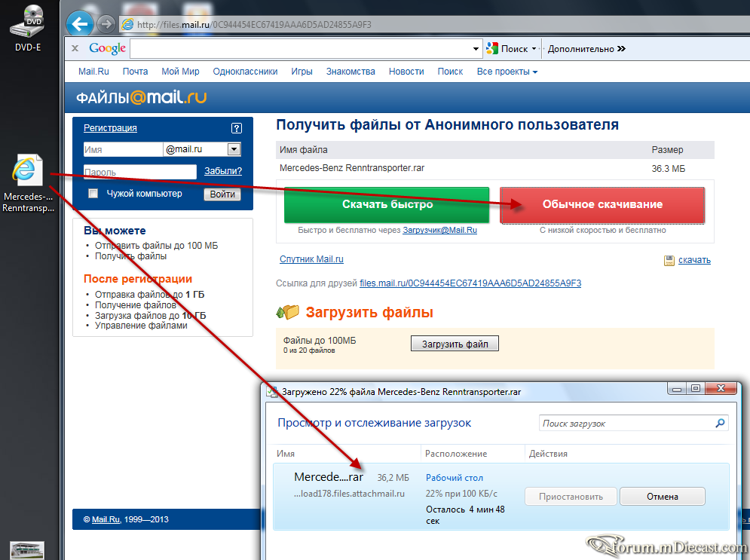Click the question mark help icon
Viewport: 750px width, 560px height.
point(236,127)
